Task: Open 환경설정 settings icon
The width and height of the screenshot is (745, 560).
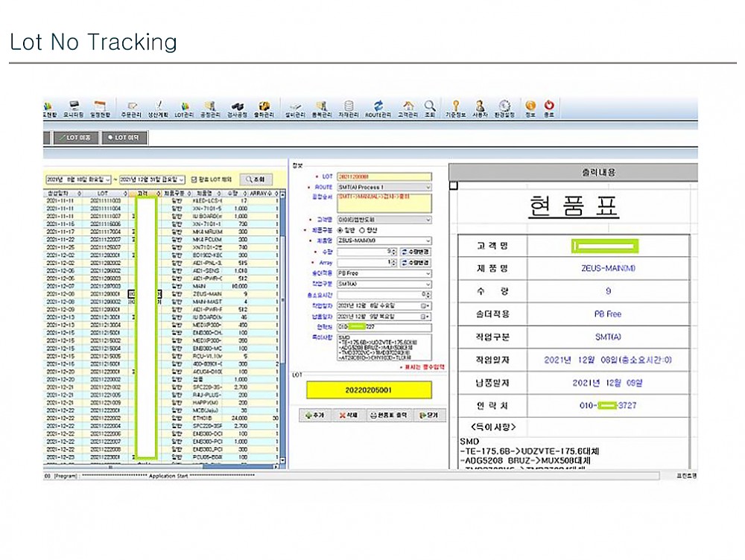Action: pyautogui.click(x=504, y=109)
